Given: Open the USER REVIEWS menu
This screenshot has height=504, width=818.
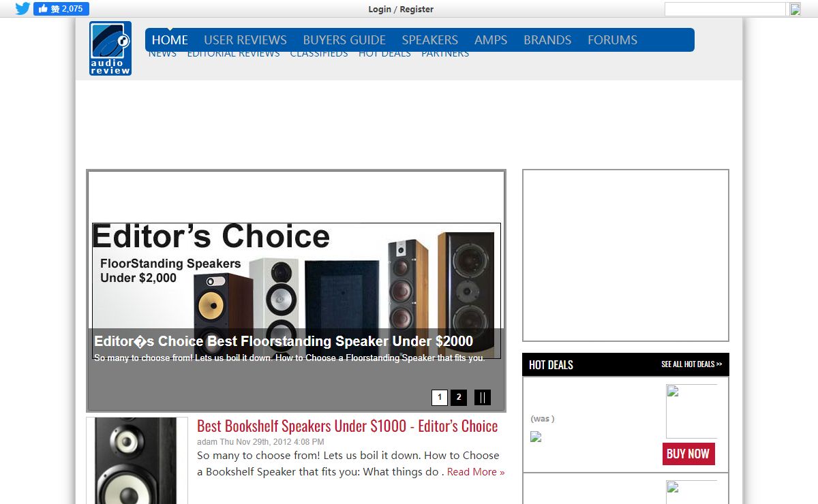Looking at the screenshot, I should (x=245, y=40).
